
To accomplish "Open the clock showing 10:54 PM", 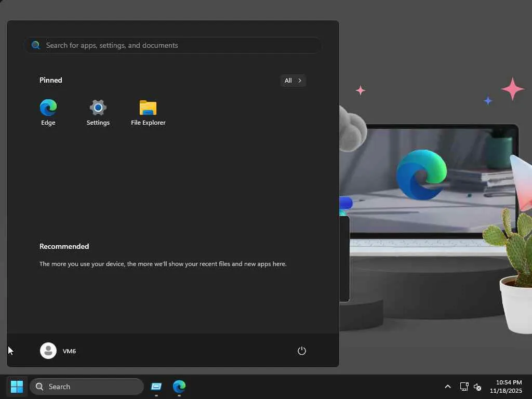I will (506, 387).
